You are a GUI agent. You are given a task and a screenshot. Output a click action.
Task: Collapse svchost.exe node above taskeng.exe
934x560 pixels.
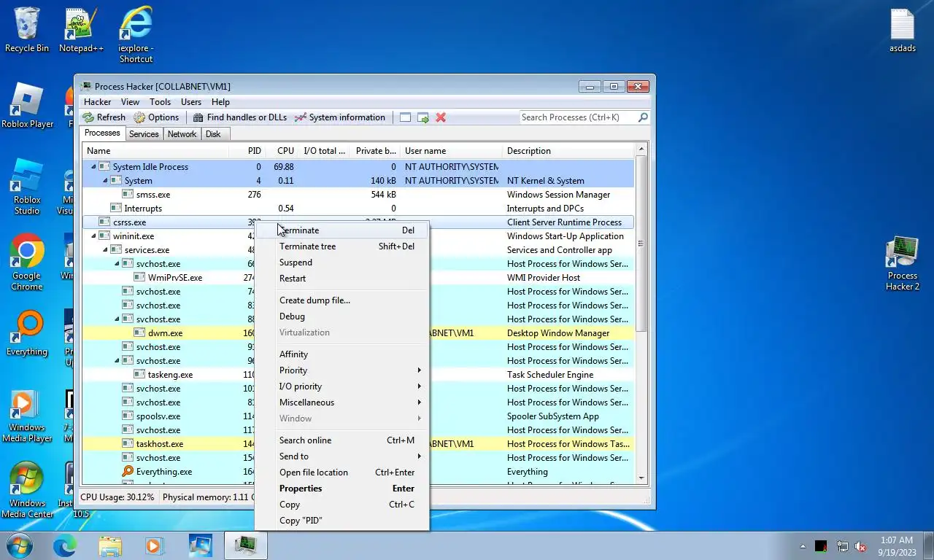117,361
